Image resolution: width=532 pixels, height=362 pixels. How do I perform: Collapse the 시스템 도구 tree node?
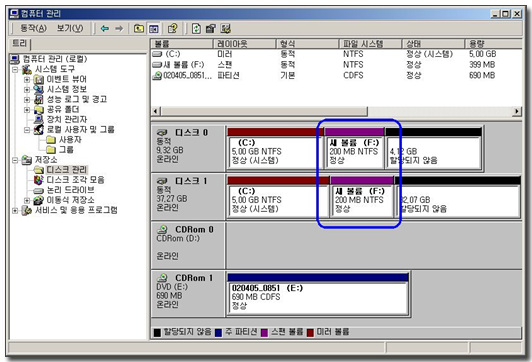(15, 70)
